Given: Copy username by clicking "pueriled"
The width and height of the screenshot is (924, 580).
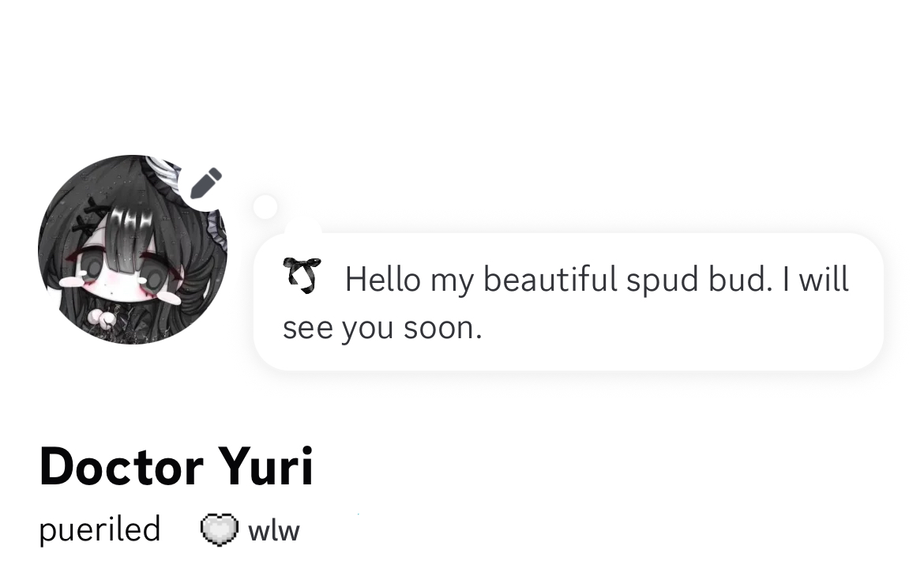Looking at the screenshot, I should click(x=100, y=529).
